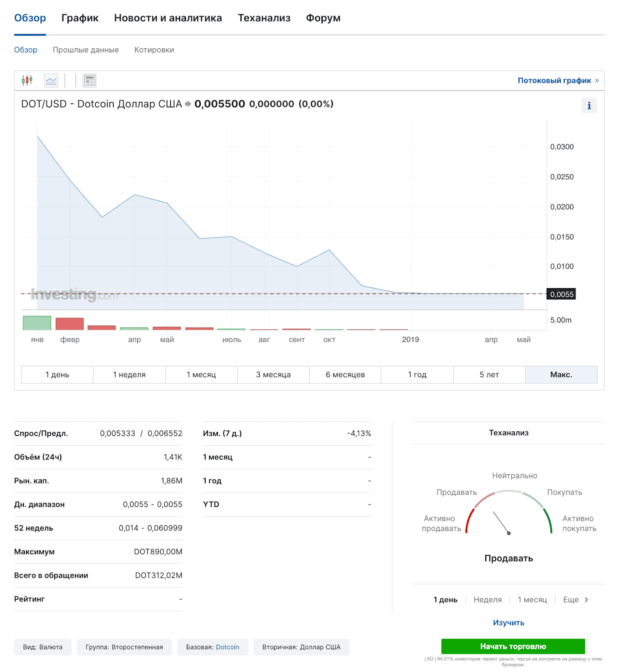Click the Нейтрально gauge label
Viewport: 620px width, 672px height.
pyautogui.click(x=515, y=475)
